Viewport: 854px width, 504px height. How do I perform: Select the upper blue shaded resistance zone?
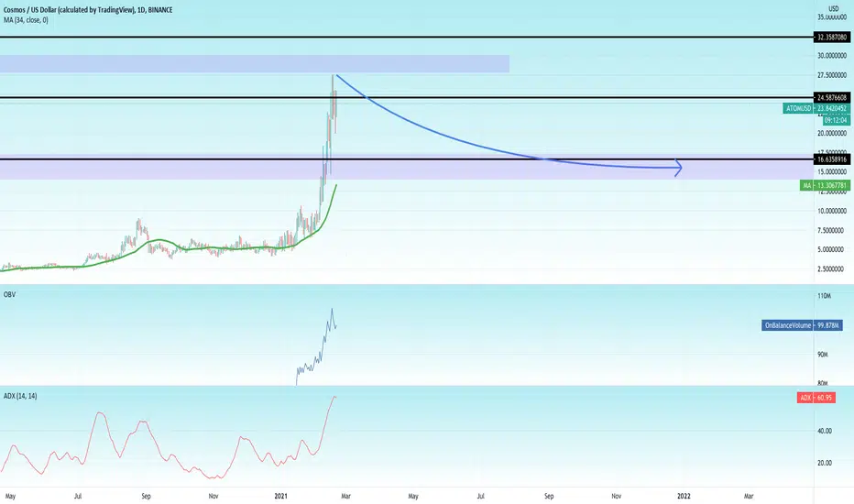point(255,64)
